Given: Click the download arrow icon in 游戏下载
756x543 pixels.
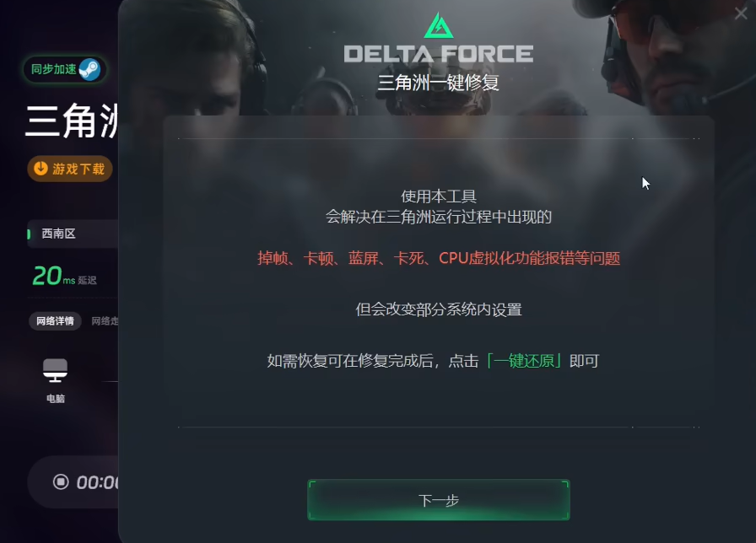Looking at the screenshot, I should 41,168.
